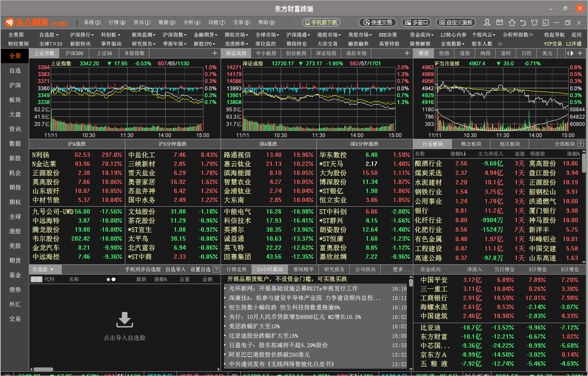Open the user account icon
The width and height of the screenshot is (588, 376).
487,22
